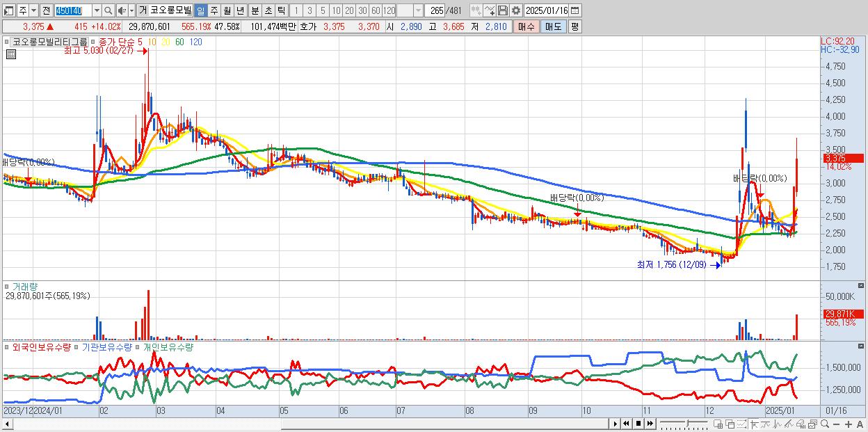Image resolution: width=868 pixels, height=432 pixels.
Task: Expand the dropdown beside the speaker icon
Action: [x=131, y=10]
